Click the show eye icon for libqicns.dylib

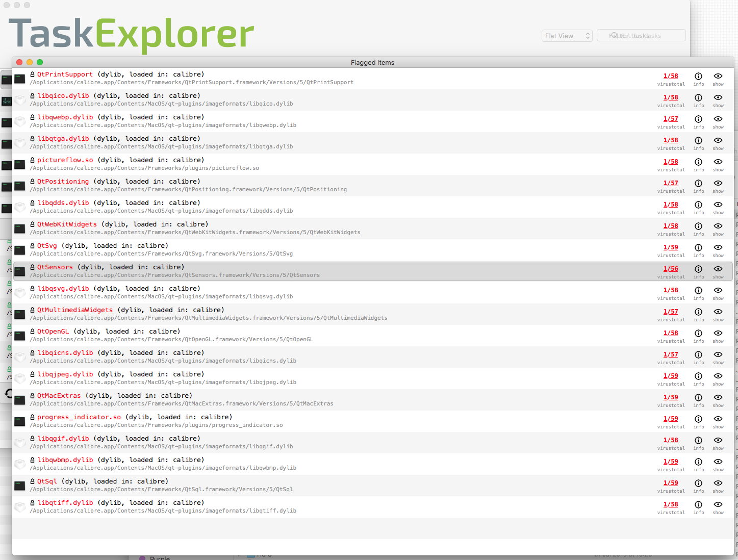tap(718, 354)
